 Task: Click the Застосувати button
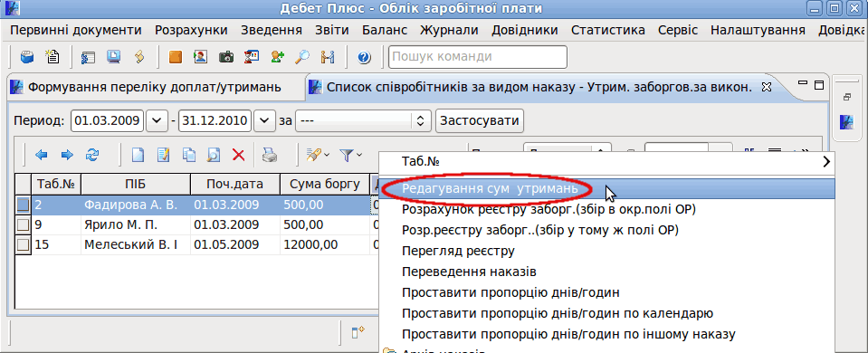480,120
